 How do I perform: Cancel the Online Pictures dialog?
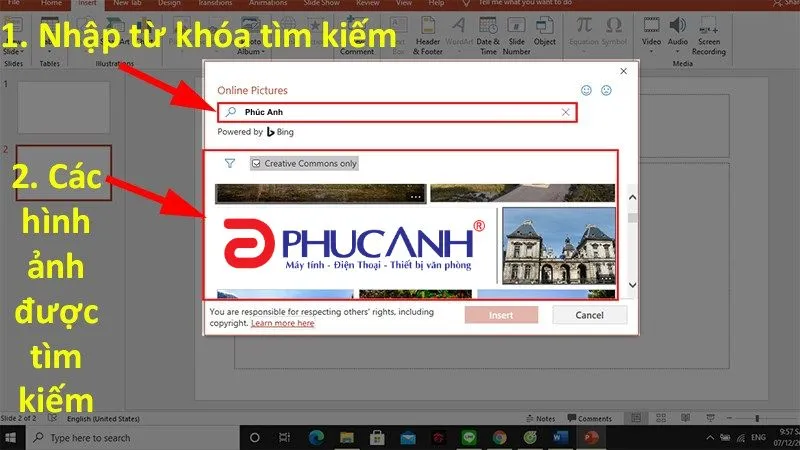(589, 315)
